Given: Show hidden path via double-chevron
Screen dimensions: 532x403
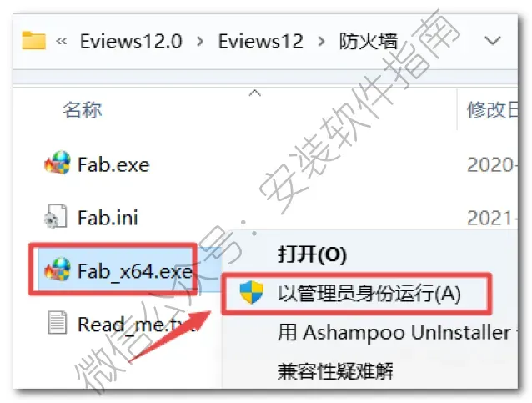Looking at the screenshot, I should pos(62,41).
